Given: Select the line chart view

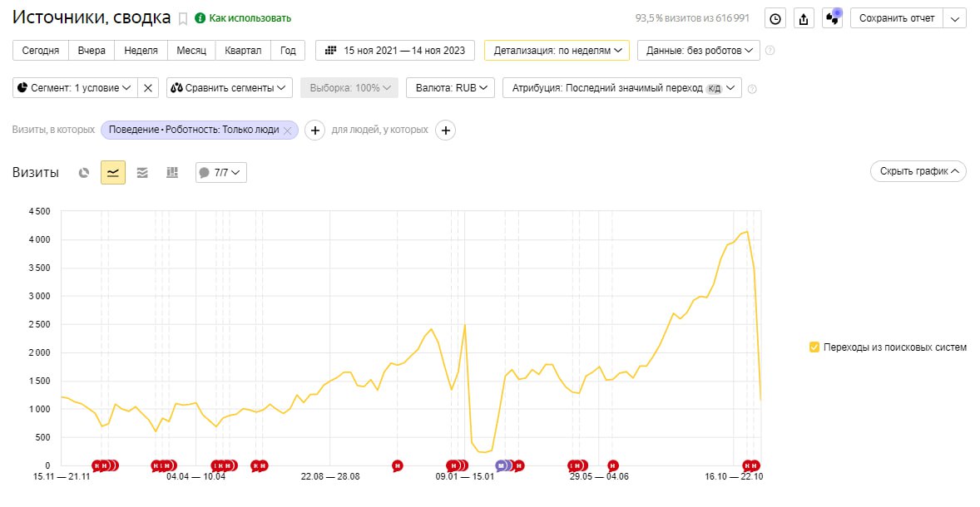Looking at the screenshot, I should tap(113, 173).
